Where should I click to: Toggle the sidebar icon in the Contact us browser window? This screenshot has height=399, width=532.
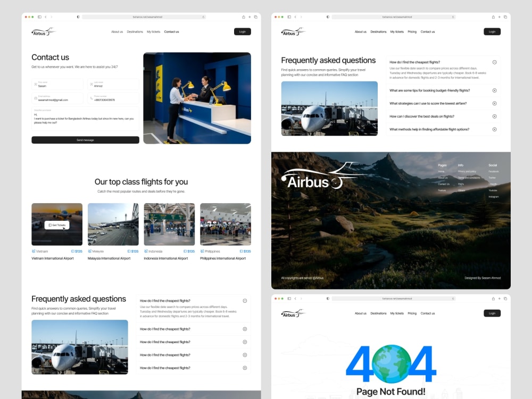tap(40, 16)
